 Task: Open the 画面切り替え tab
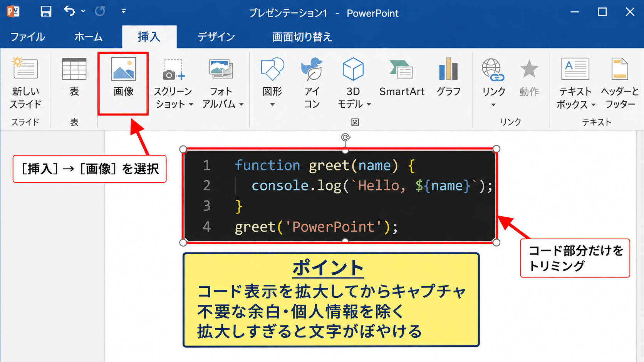point(302,37)
